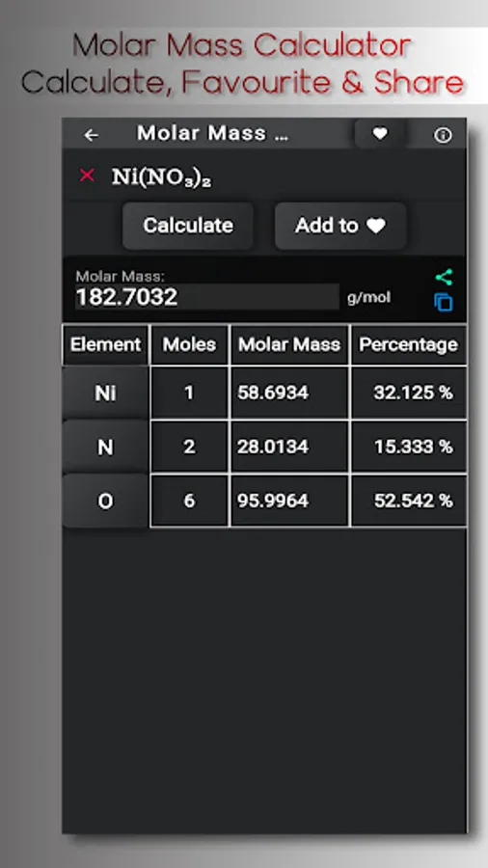Select the Moles column header
The image size is (488, 868).
[189, 344]
